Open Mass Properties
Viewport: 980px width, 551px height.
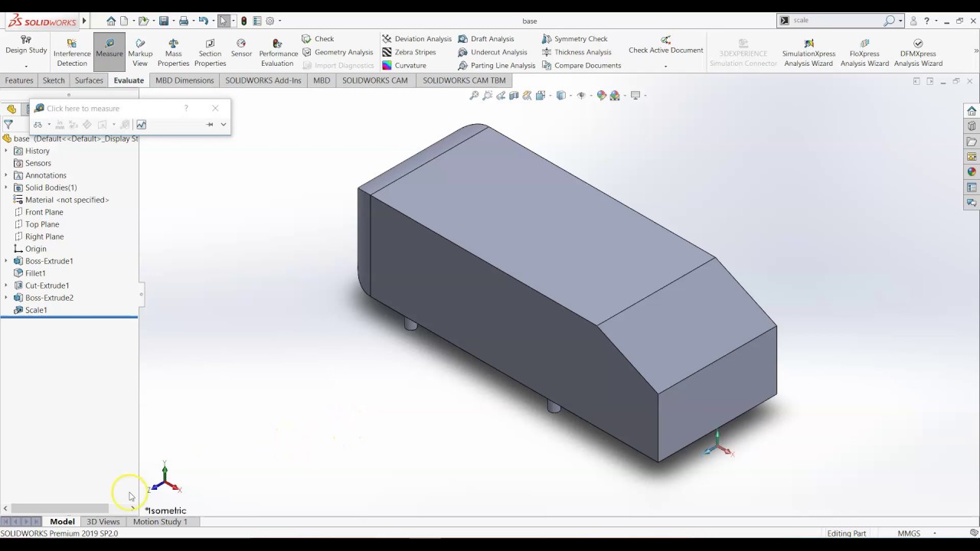pos(173,53)
